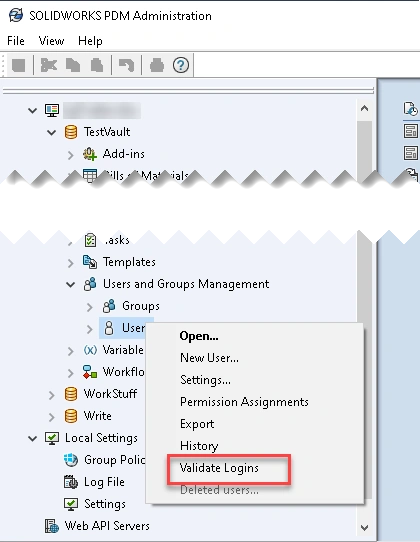
Task: Select the Web API Servers label
Action: click(107, 526)
